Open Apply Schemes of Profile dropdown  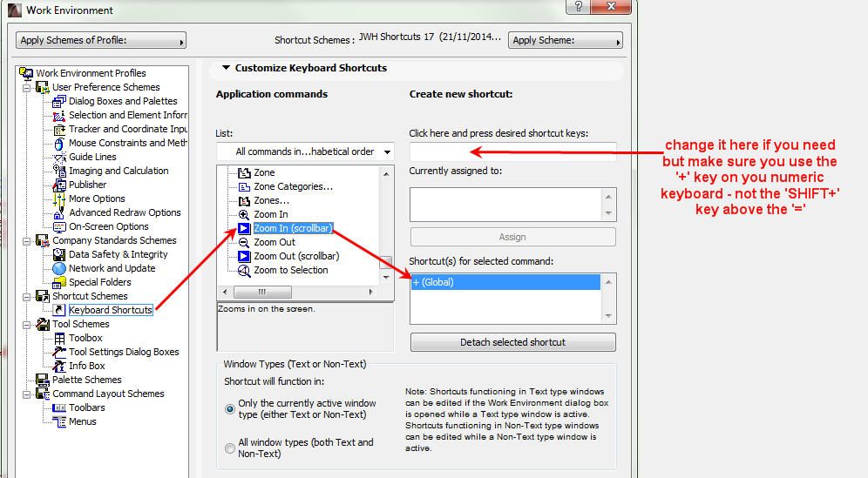click(x=101, y=40)
